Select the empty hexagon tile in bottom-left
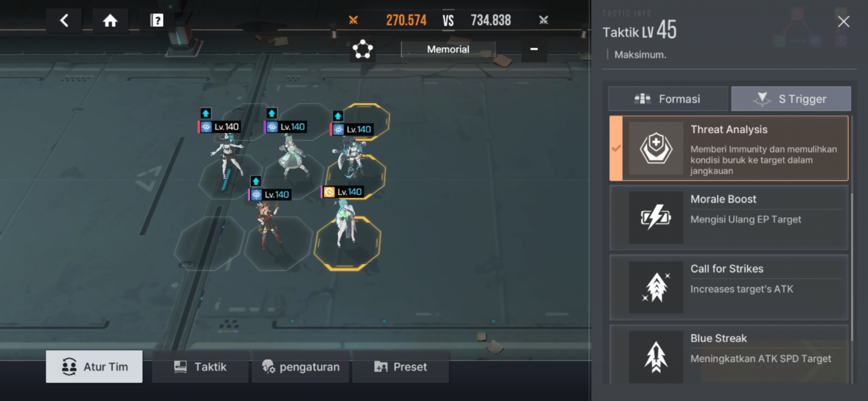868x401 pixels. (210, 243)
